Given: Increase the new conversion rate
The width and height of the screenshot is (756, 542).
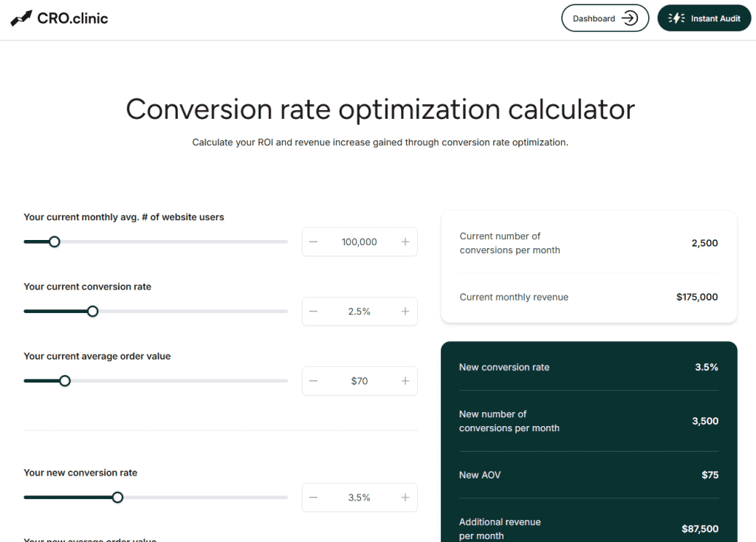Looking at the screenshot, I should 405,498.
